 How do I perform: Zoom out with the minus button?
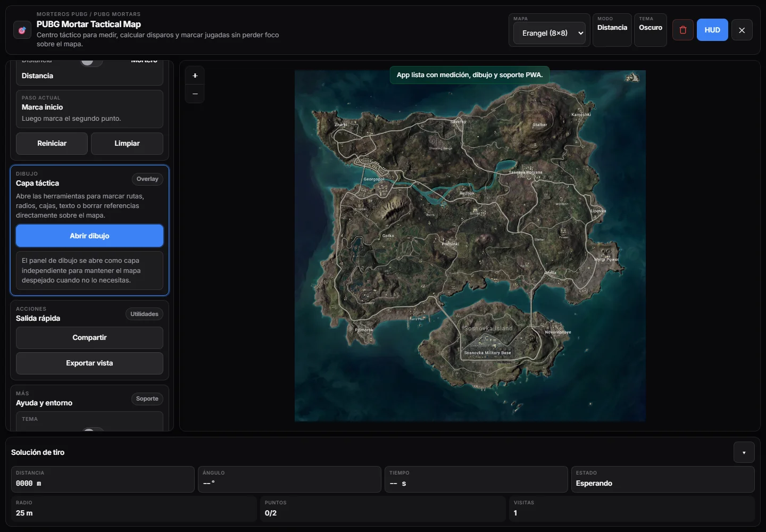pos(195,94)
